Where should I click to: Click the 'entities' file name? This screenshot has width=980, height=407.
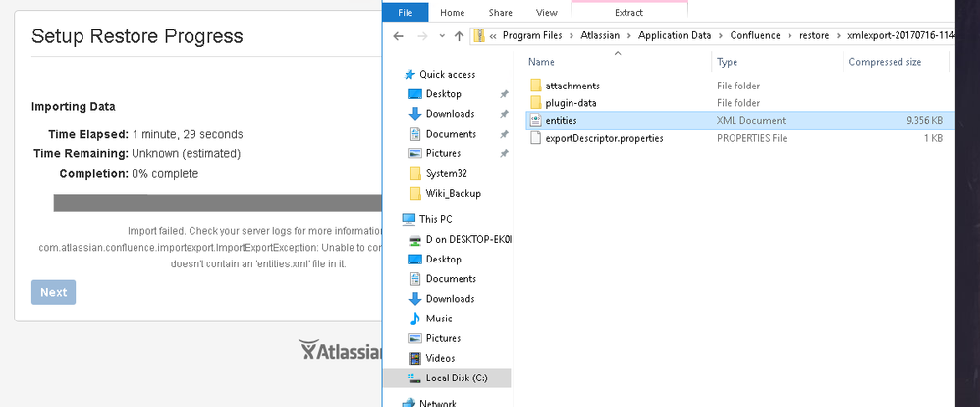point(562,120)
